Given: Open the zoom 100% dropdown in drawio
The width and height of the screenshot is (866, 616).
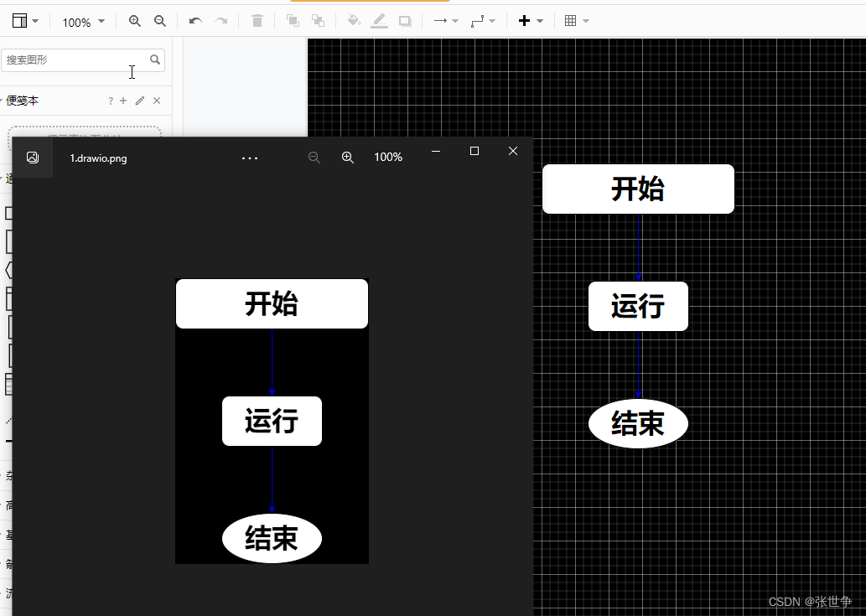Looking at the screenshot, I should pyautogui.click(x=83, y=22).
